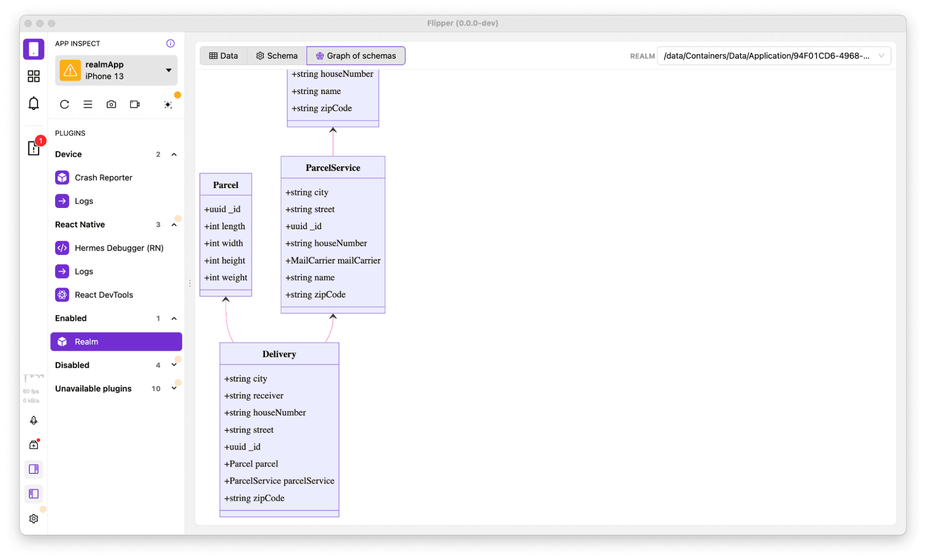This screenshot has height=560, width=926.
Task: Open Logs under React Native section
Action: [x=116, y=271]
